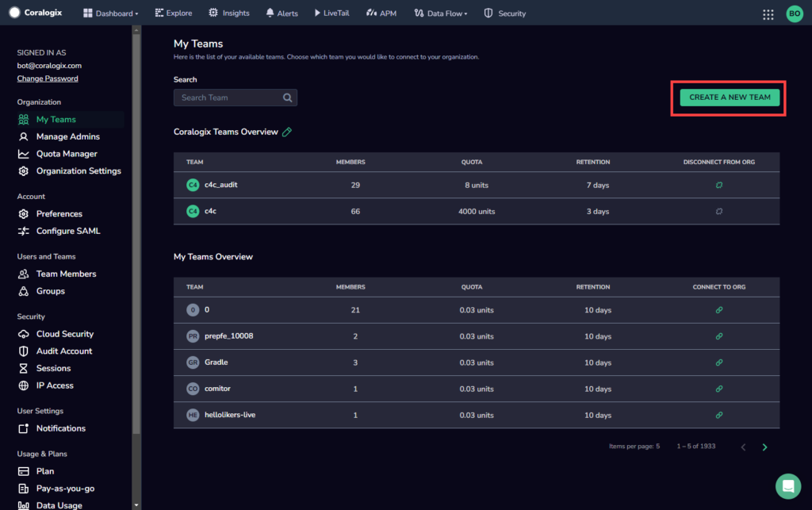The height and width of the screenshot is (510, 812).
Task: Disconnect c4c team from org
Action: point(718,211)
